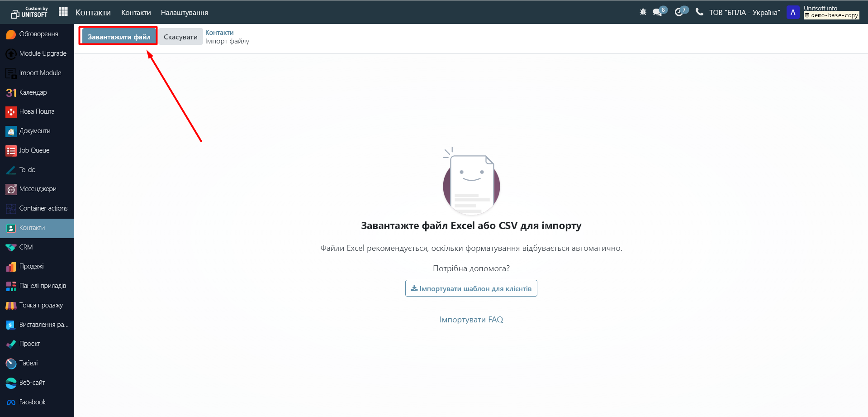Go back via Контакти breadcrumb link
This screenshot has width=868, height=417.
219,33
